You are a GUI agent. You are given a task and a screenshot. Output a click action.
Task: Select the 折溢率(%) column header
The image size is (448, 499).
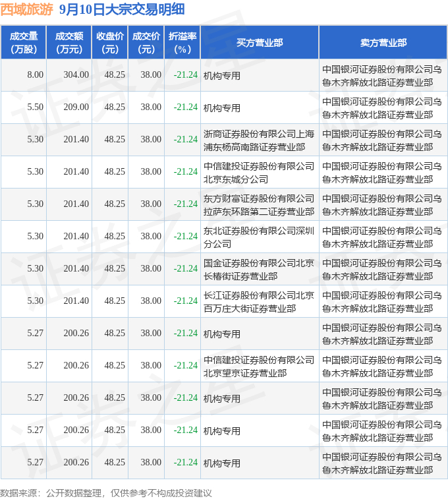coord(182,43)
